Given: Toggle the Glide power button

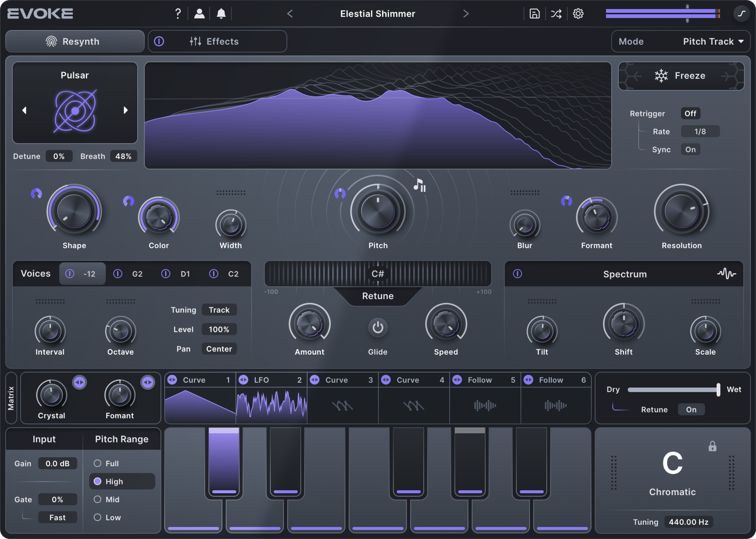Looking at the screenshot, I should pyautogui.click(x=378, y=327).
